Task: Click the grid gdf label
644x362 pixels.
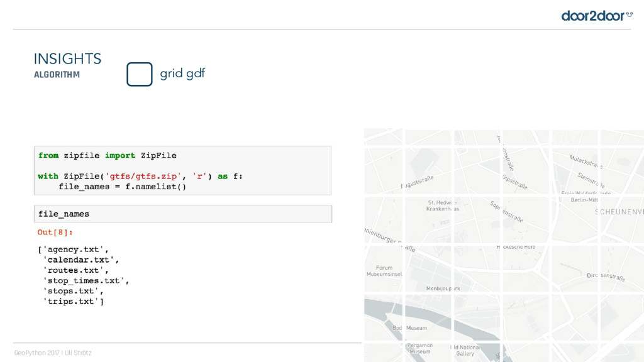Action: (x=182, y=74)
